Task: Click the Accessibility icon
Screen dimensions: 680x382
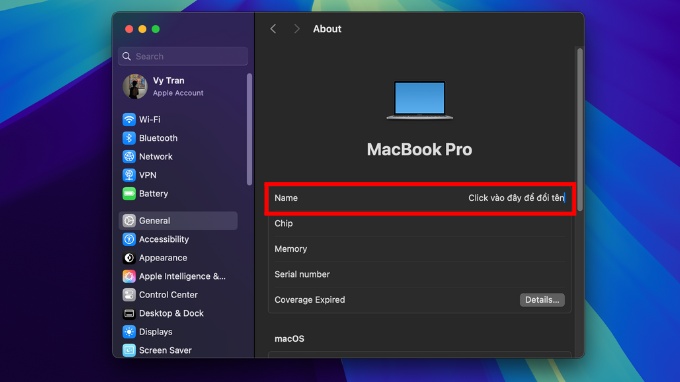Action: [129, 239]
